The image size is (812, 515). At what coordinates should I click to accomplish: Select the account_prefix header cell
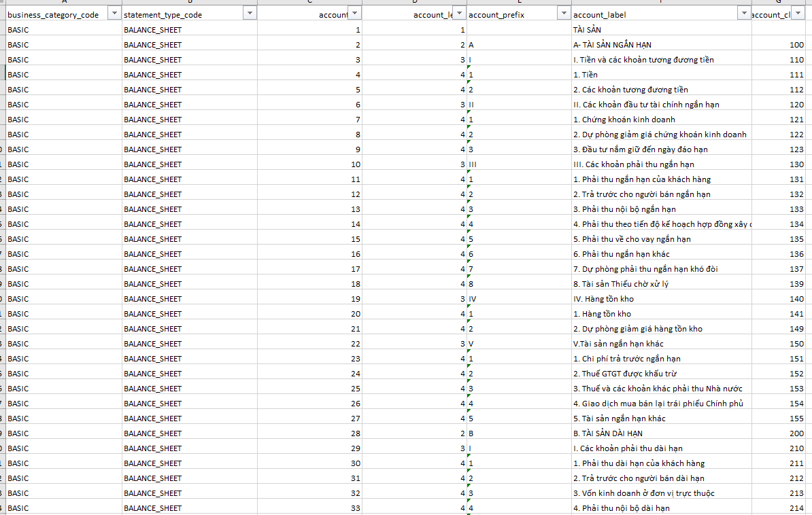tap(519, 14)
